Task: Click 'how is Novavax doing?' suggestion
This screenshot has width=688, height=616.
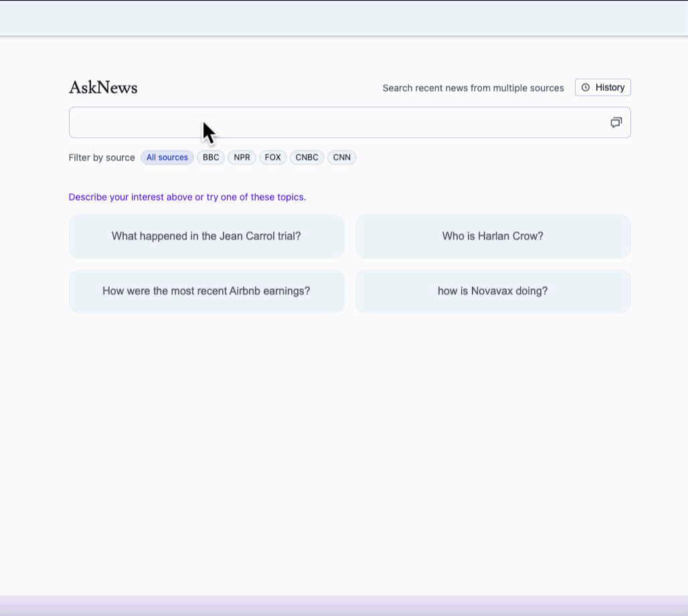Action: 493,291
